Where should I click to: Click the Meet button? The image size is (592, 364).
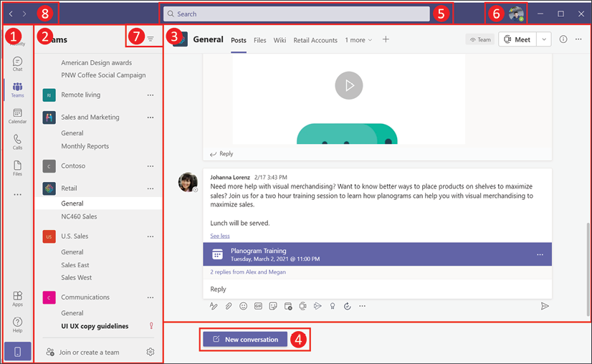pos(517,39)
